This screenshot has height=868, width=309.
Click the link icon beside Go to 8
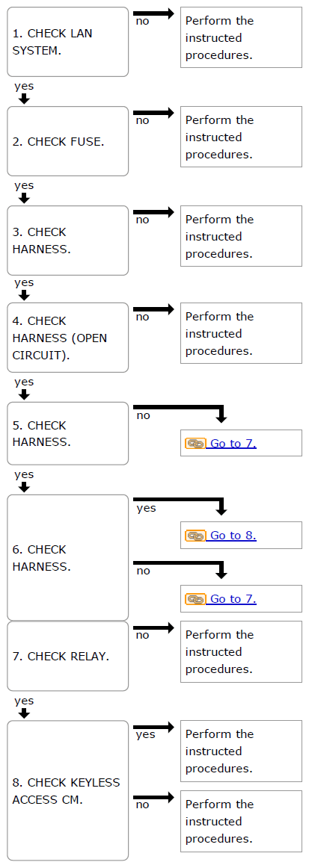click(195, 536)
